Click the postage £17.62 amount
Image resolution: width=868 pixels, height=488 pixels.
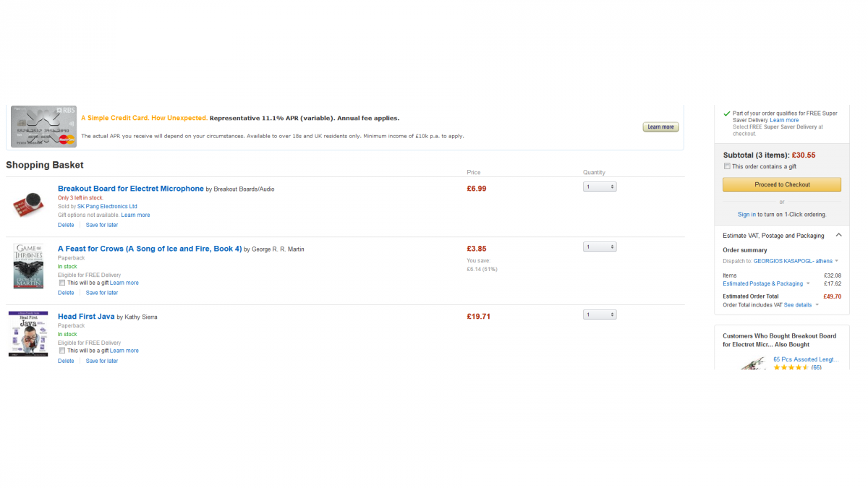point(833,283)
